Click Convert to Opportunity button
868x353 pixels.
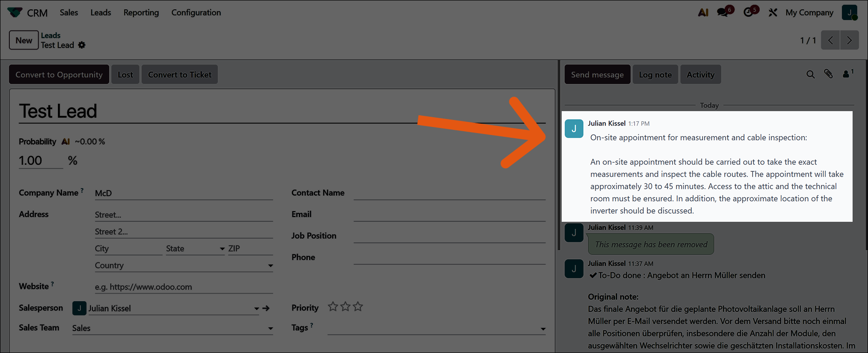pyautogui.click(x=59, y=75)
